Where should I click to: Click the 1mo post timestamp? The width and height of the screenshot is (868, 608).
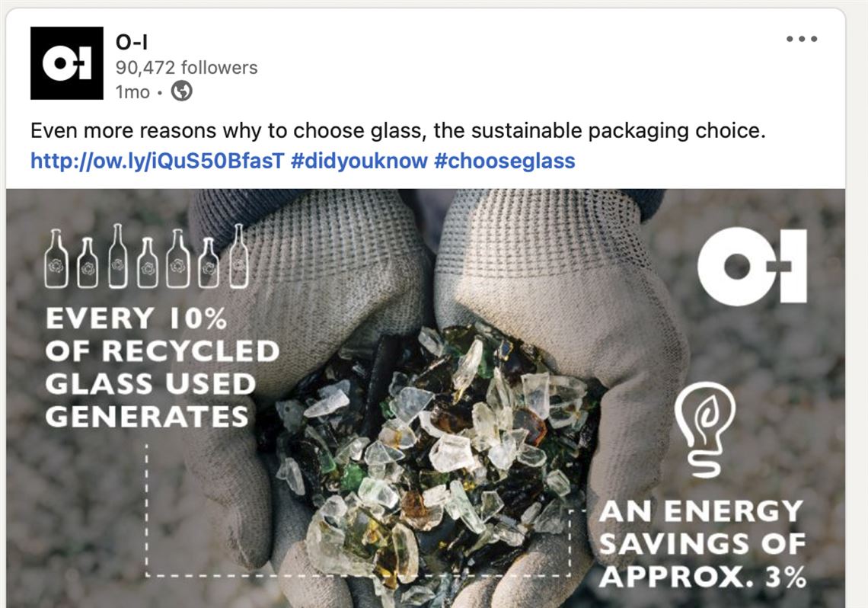(x=132, y=92)
